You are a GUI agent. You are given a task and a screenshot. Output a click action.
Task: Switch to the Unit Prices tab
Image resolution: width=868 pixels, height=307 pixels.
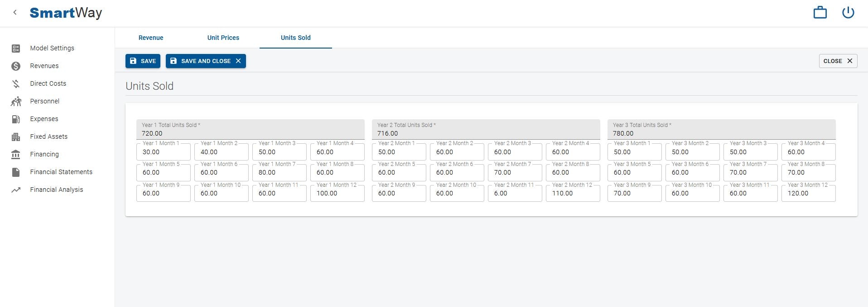223,38
